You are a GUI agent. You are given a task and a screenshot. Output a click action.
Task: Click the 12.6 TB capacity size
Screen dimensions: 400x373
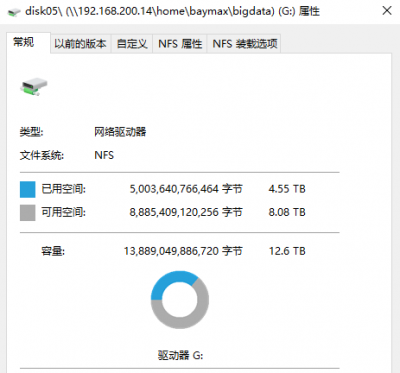click(x=287, y=251)
